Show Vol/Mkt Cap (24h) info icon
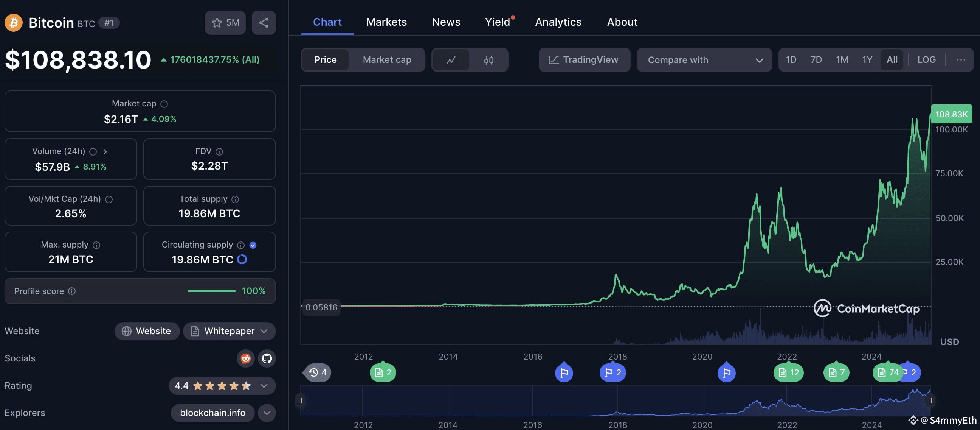Viewport: 980px width, 430px height. point(109,199)
